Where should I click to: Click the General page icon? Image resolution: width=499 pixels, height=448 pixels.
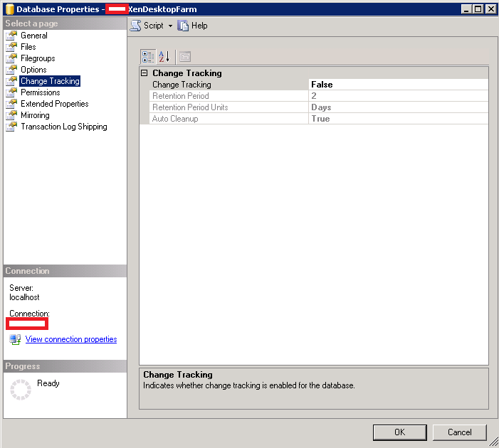(11, 36)
